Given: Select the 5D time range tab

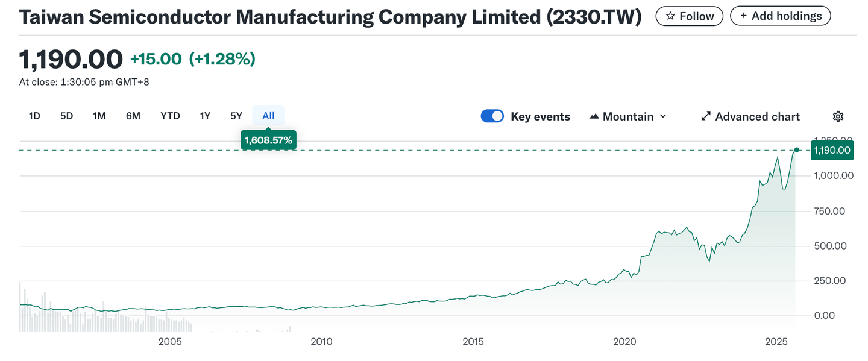Looking at the screenshot, I should coord(66,116).
